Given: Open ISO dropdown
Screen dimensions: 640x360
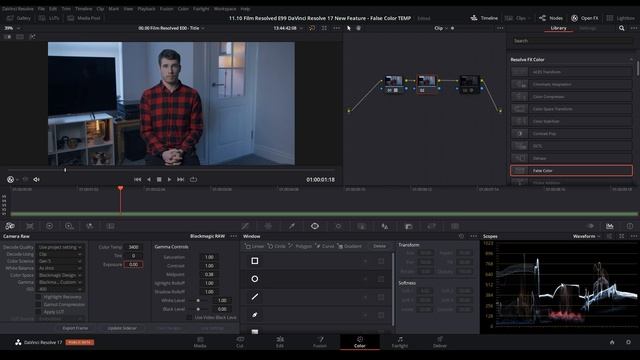Looking at the screenshot, I should click(60, 289).
